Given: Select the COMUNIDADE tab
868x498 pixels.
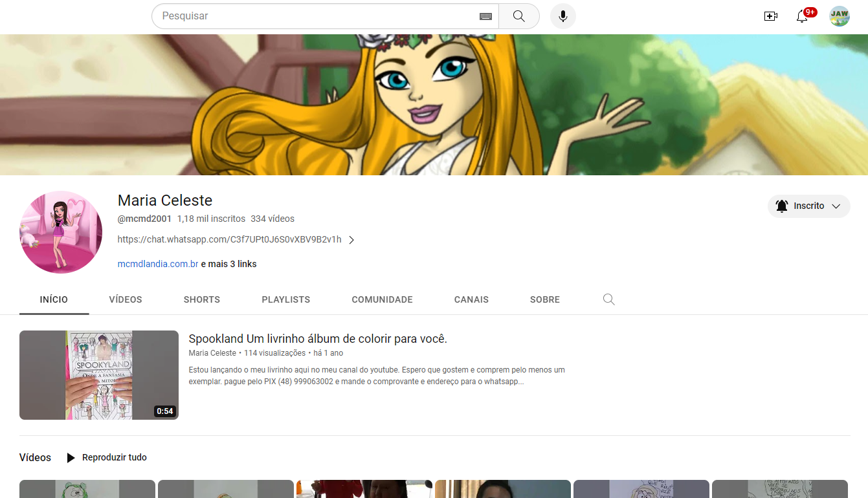Looking at the screenshot, I should coord(382,299).
